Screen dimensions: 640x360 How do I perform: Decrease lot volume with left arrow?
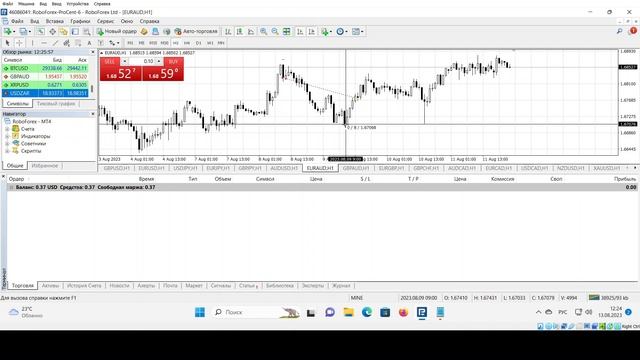point(124,61)
